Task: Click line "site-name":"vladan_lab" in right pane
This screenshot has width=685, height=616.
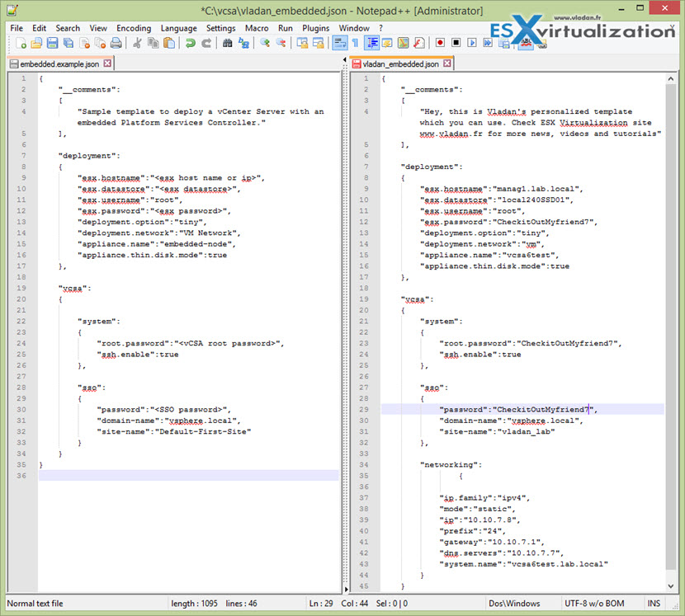Action: 497,432
